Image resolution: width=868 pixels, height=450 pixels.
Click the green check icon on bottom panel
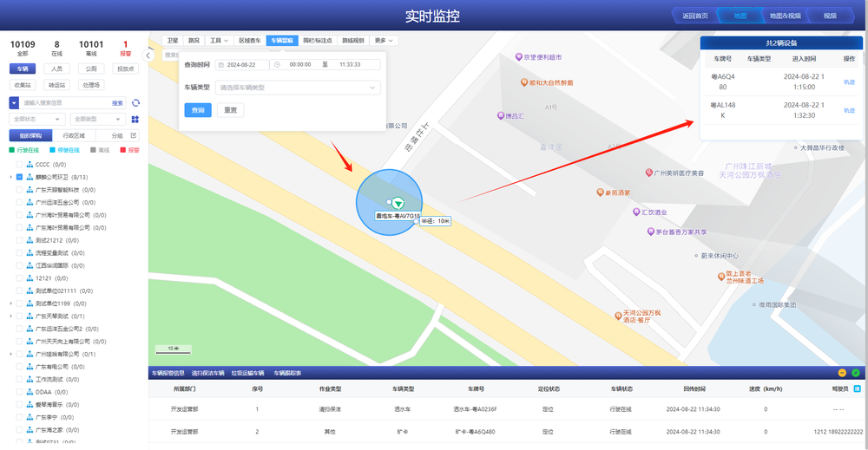point(856,373)
